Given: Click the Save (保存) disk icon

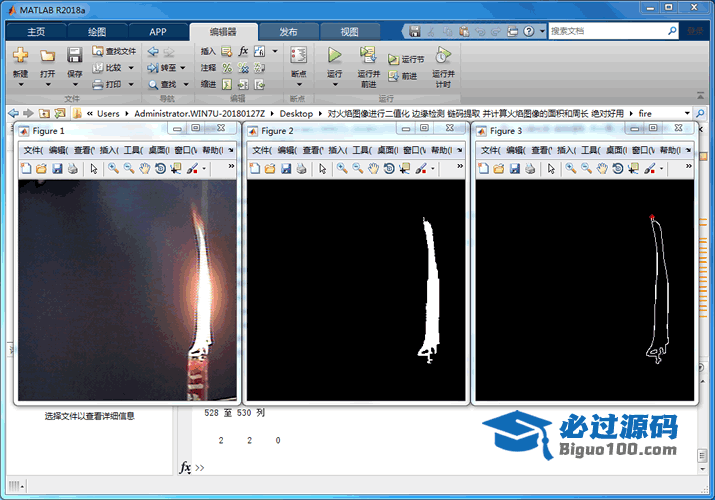Looking at the screenshot, I should (74, 55).
